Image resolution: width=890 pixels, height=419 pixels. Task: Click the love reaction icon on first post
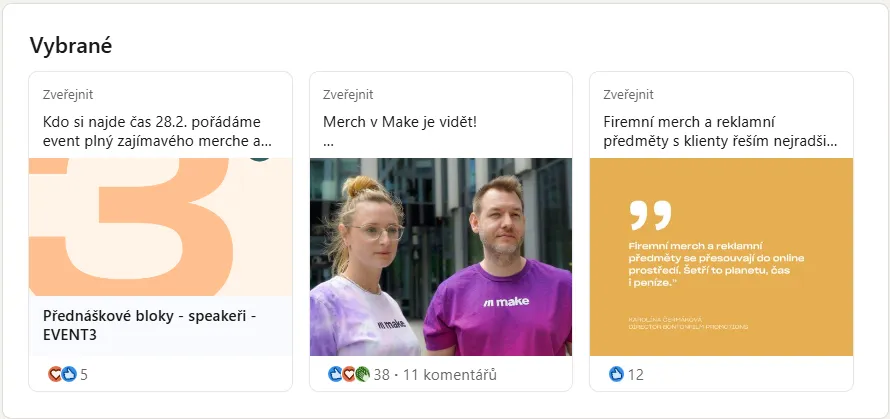pos(54,374)
